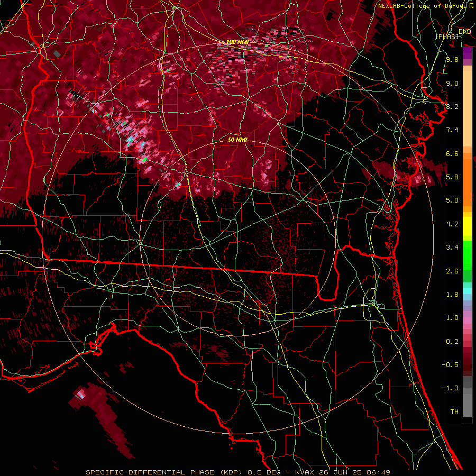The height and width of the screenshot is (476, 476).
Task: Click the 100 NMI range ring label
Action: pyautogui.click(x=237, y=42)
